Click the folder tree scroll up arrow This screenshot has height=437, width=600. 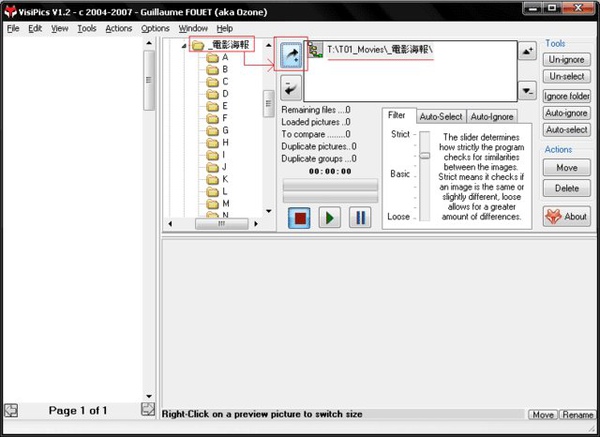pos(269,45)
